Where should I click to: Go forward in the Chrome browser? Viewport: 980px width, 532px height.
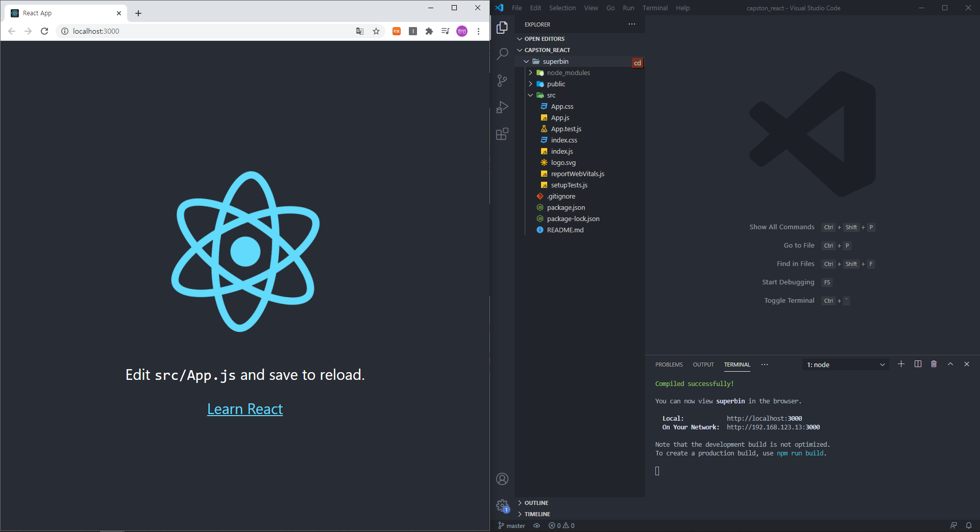28,31
